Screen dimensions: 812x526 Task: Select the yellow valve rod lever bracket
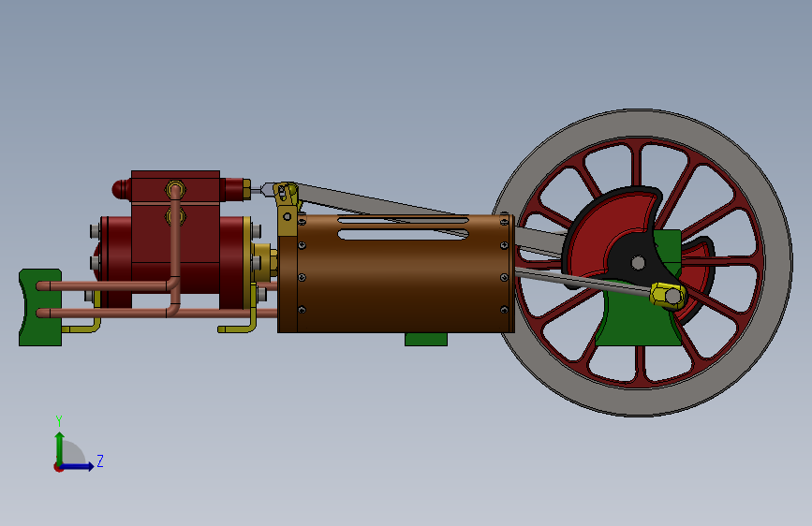tap(287, 209)
